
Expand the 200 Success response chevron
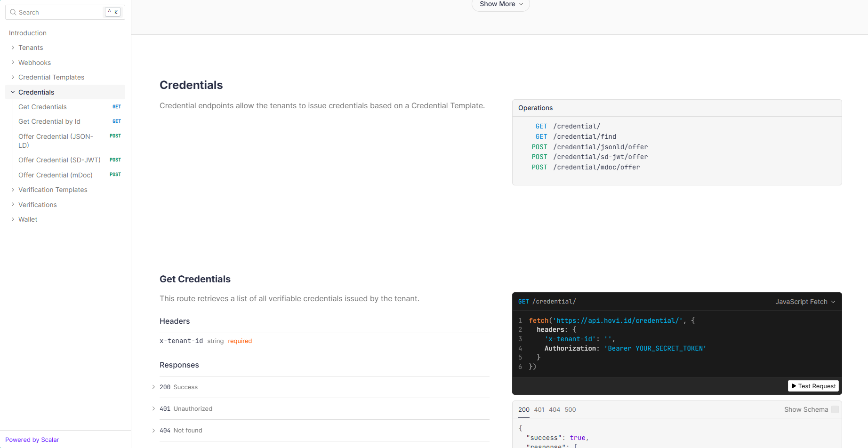pyautogui.click(x=153, y=387)
